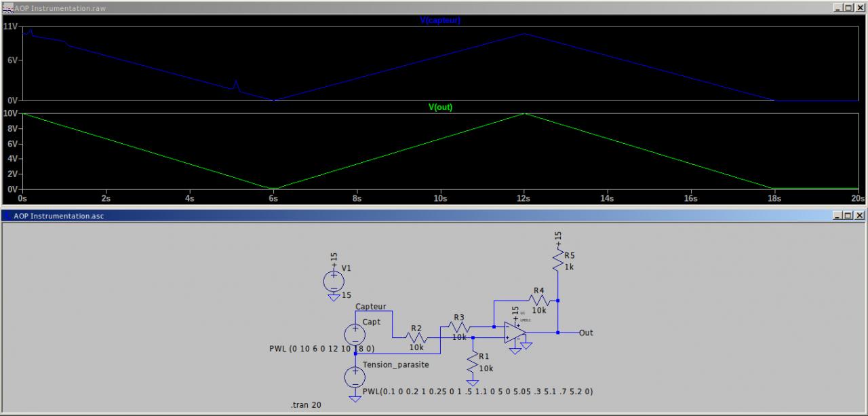This screenshot has width=868, height=416.
Task: Select the Capt voltage source symbol
Action: click(x=354, y=334)
